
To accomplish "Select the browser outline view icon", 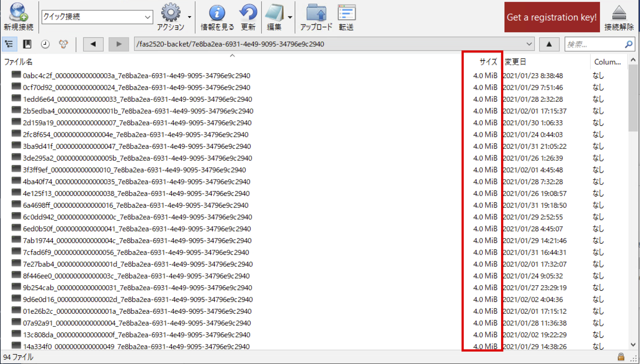I will (9, 44).
